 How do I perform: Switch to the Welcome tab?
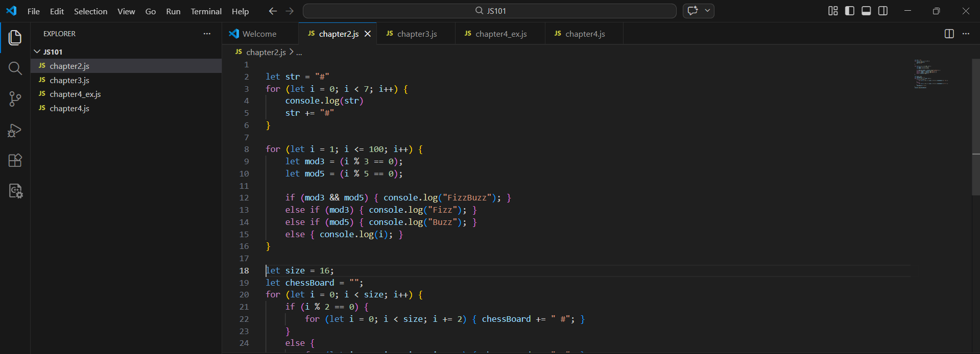point(260,34)
